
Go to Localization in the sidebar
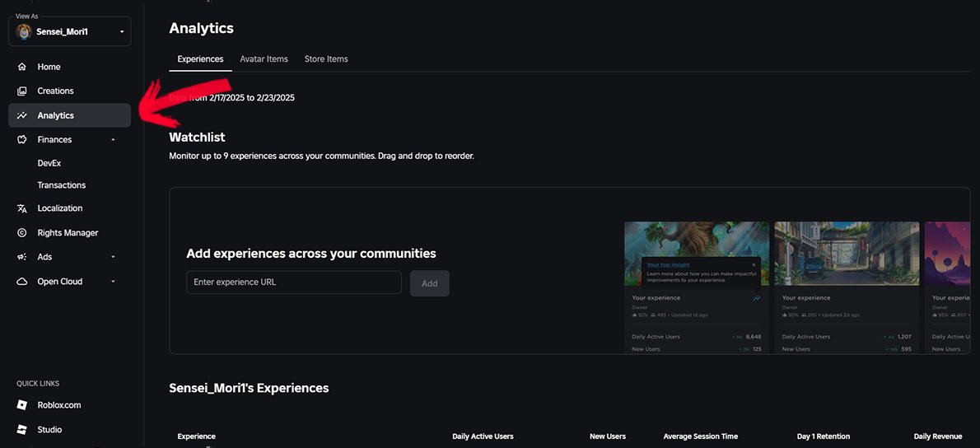point(59,208)
